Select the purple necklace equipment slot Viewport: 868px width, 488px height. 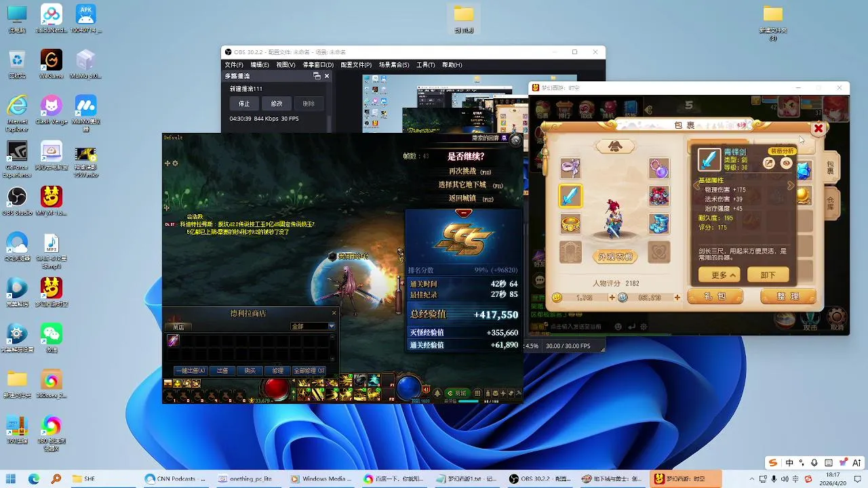(659, 167)
